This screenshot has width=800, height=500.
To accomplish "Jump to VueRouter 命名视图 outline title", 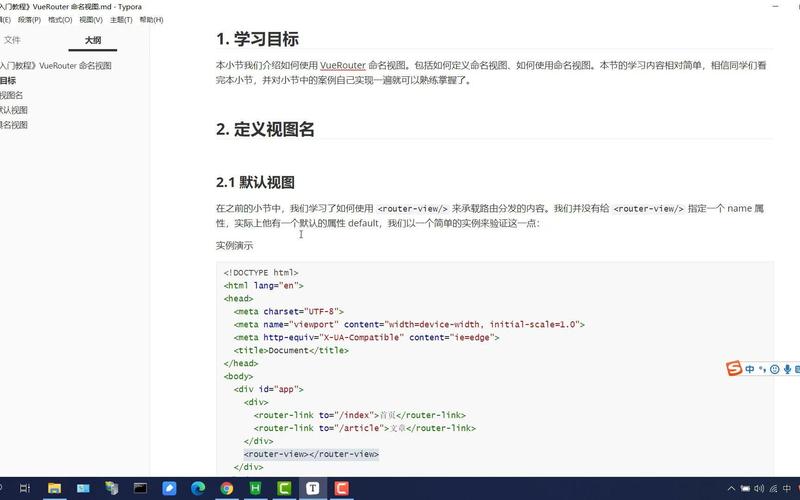I will (x=56, y=65).
